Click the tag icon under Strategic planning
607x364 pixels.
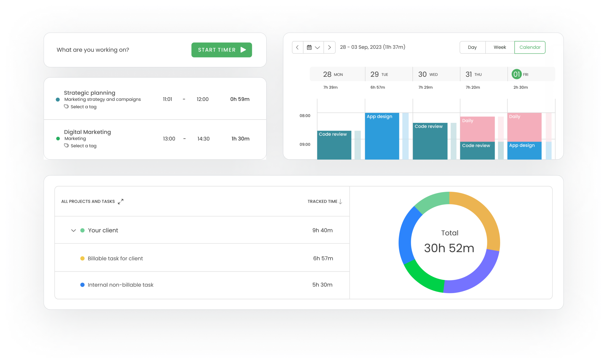(66, 107)
